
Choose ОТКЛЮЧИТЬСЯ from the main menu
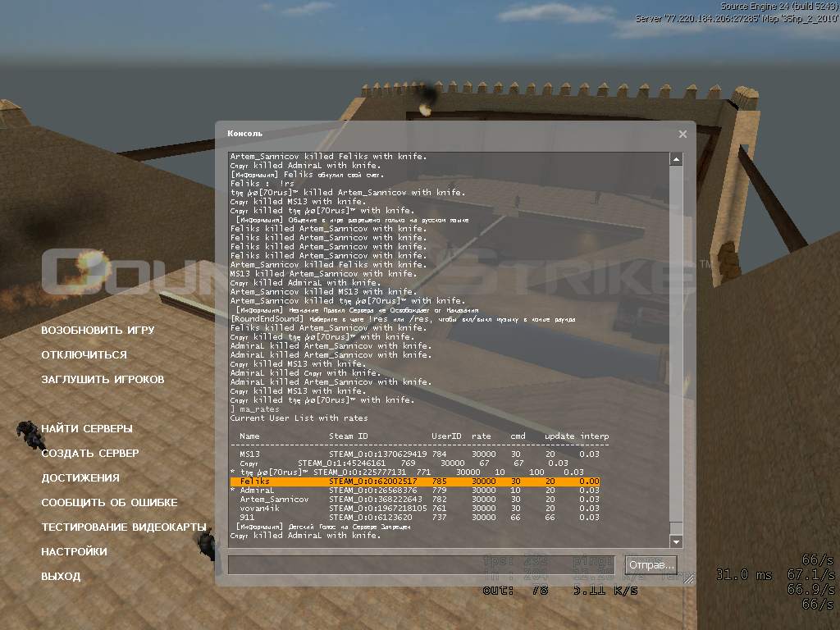[x=84, y=355]
